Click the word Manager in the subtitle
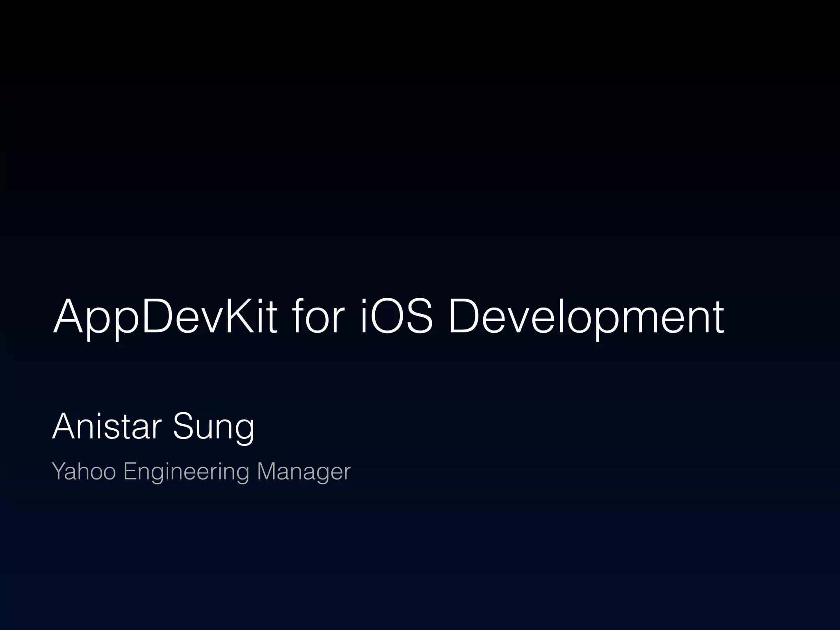Screen dimensions: 840x630 point(304,472)
